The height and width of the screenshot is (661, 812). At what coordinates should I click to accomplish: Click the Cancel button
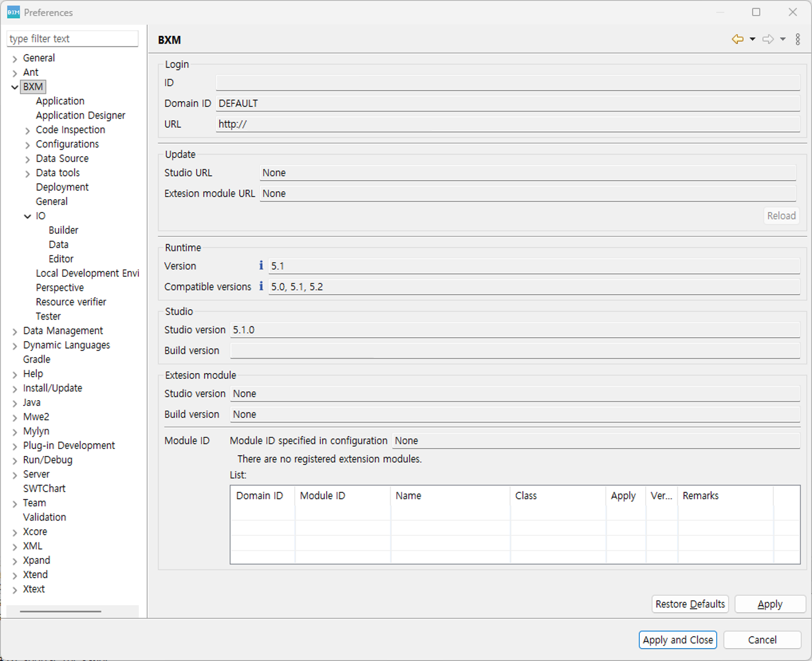[762, 640]
